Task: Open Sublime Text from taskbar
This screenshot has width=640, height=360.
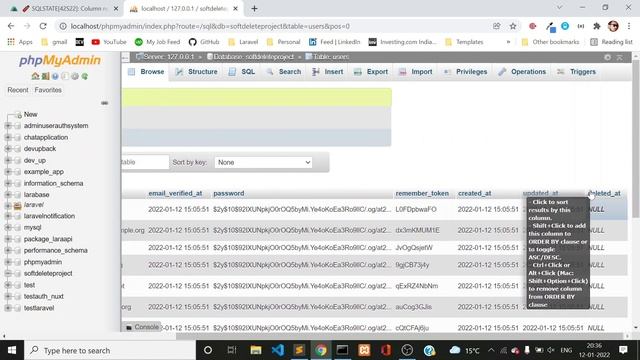Action: pyautogui.click(x=299, y=350)
